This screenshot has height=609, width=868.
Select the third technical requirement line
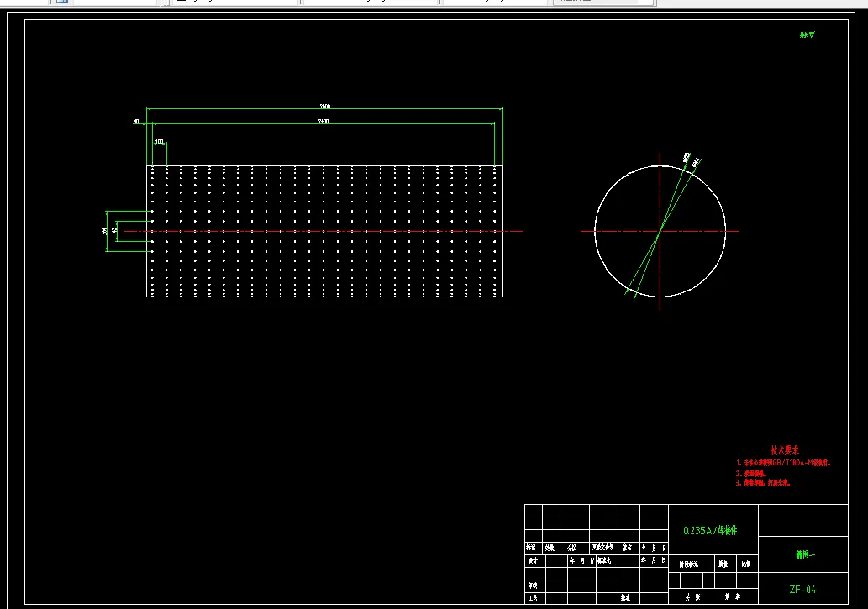tap(763, 483)
